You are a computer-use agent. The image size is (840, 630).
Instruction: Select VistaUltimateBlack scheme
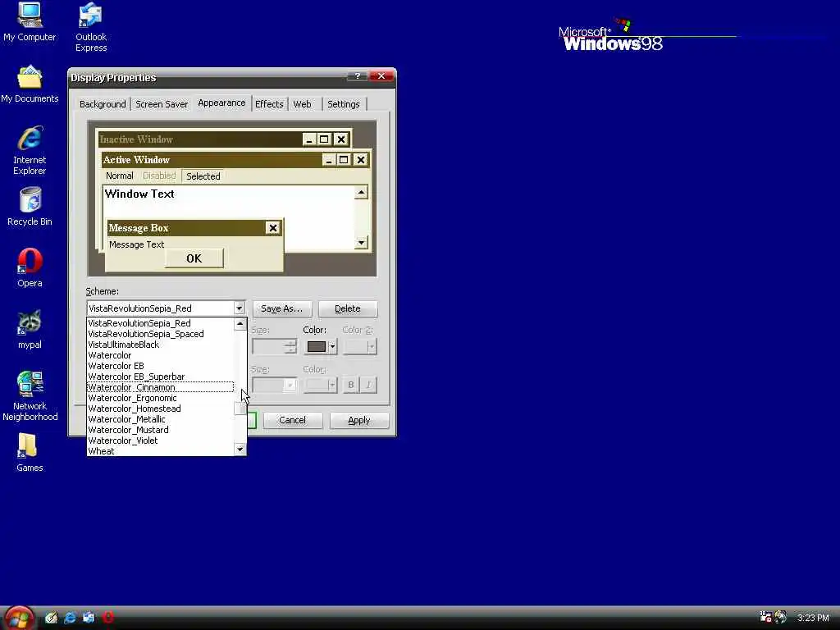160,345
